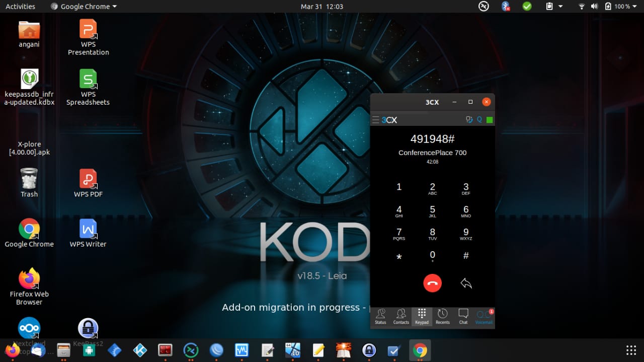Open the clock showing Mar 31 12:03
Image resolution: width=644 pixels, height=362 pixels.
coord(322,7)
